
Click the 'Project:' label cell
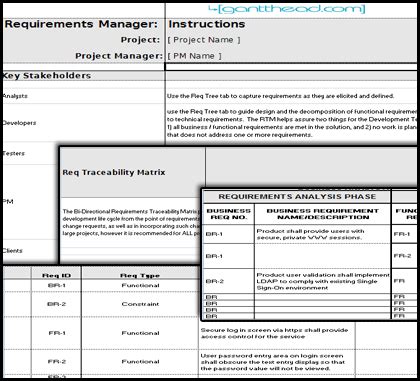[84, 40]
